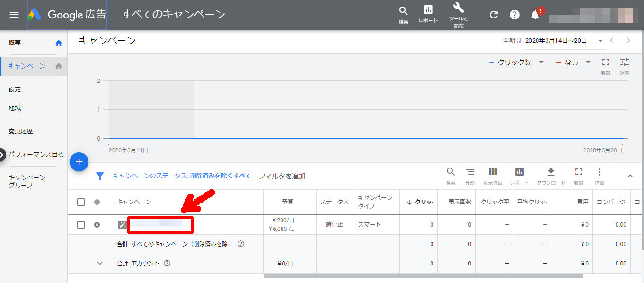The height and width of the screenshot is (283, 644).
Task: Check the paused campaign row checkbox
Action: pyautogui.click(x=81, y=225)
